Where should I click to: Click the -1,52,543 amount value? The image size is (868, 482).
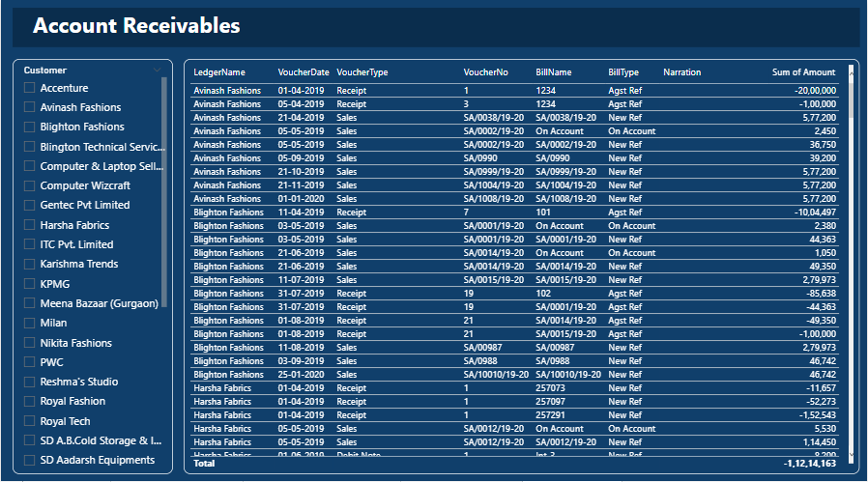(818, 415)
